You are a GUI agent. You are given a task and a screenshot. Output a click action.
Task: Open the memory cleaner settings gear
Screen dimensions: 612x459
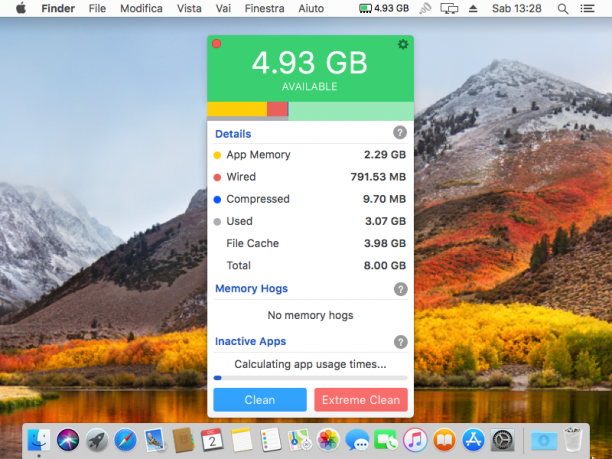(403, 44)
